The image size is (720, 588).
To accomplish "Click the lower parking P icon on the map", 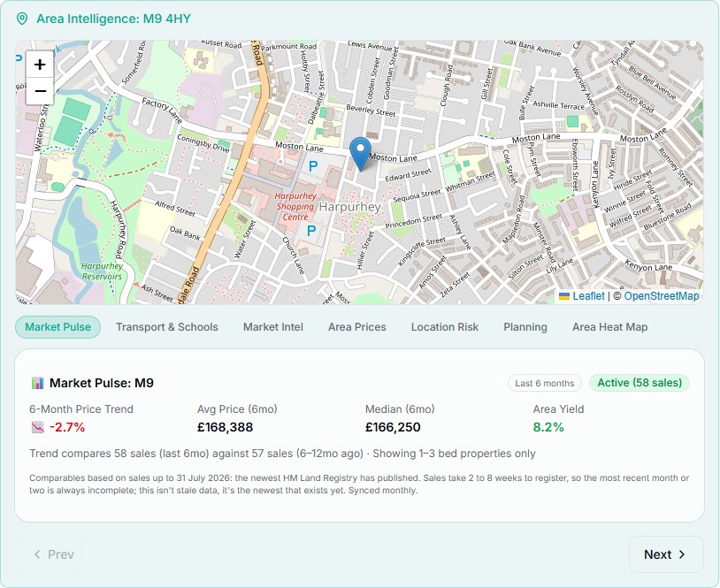I will point(310,231).
